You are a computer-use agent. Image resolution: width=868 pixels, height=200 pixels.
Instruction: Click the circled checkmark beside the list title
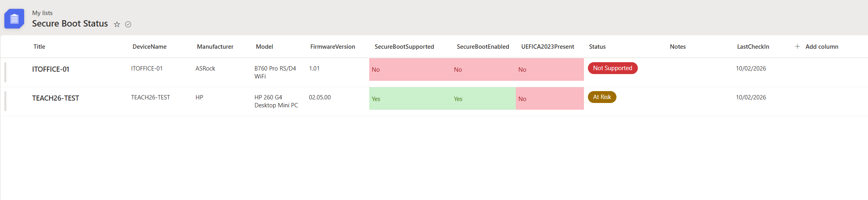tap(128, 25)
